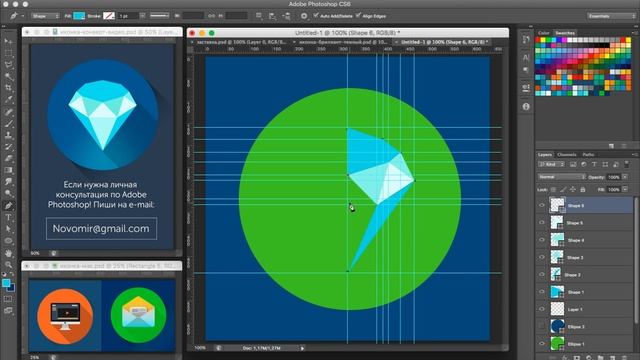Select the Hand tool
Screen dimensions: 640x360
8,253
